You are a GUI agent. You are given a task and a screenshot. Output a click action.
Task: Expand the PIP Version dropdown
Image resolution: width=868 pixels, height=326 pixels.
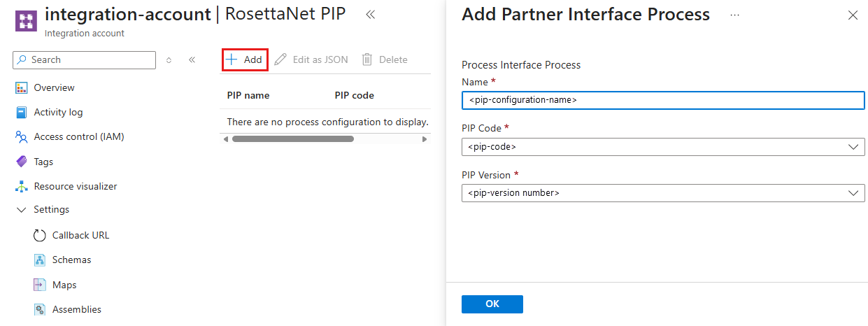point(853,193)
